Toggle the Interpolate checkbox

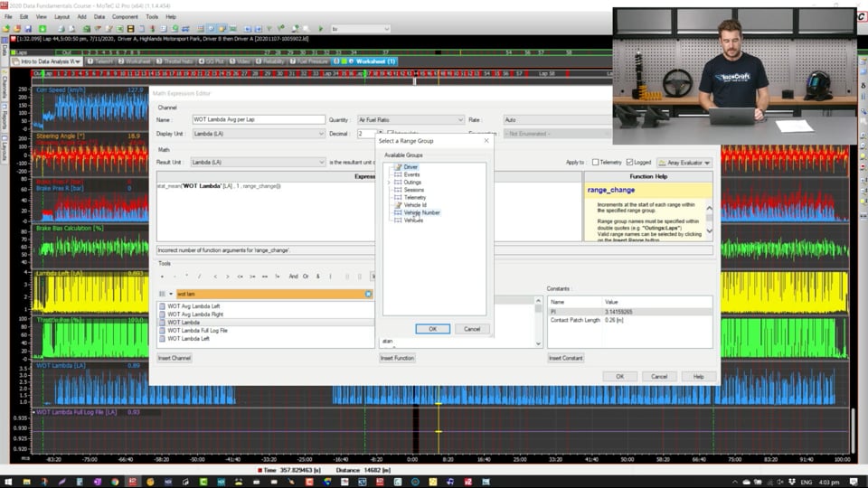389,130
